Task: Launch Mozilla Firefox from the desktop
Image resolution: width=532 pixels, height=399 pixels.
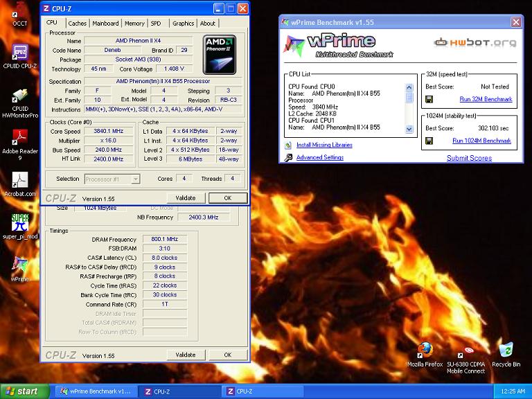Action: click(425, 354)
